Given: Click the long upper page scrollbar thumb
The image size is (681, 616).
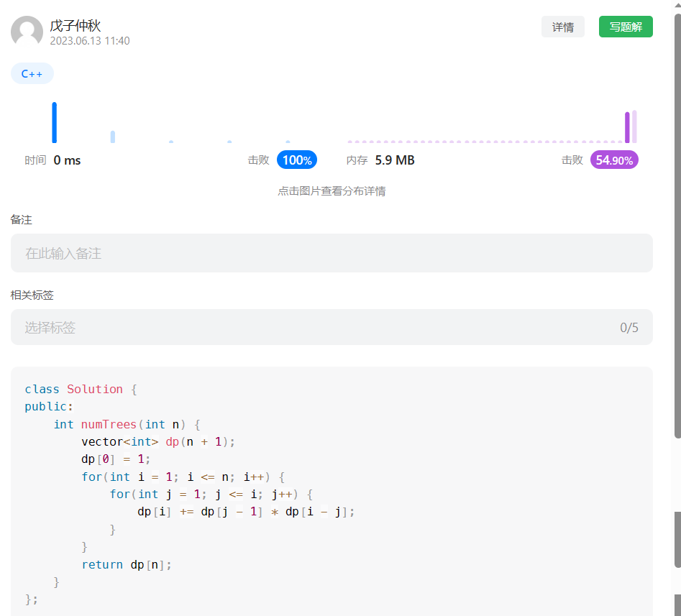Looking at the screenshot, I should click(677, 223).
